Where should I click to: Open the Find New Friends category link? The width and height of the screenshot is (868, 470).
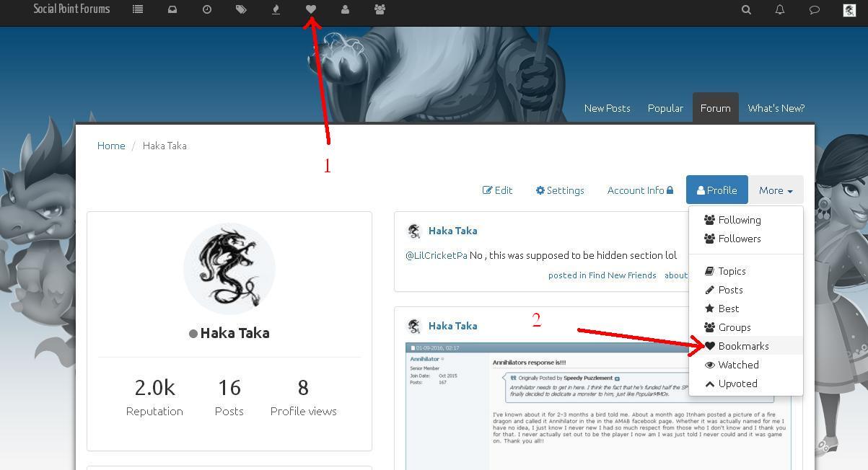pos(623,275)
